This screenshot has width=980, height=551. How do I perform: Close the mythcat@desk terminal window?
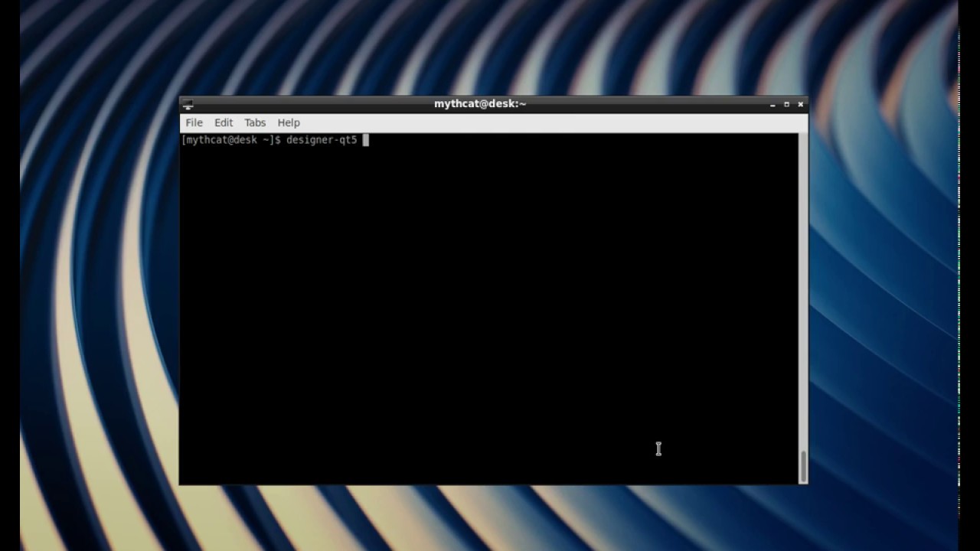point(800,104)
